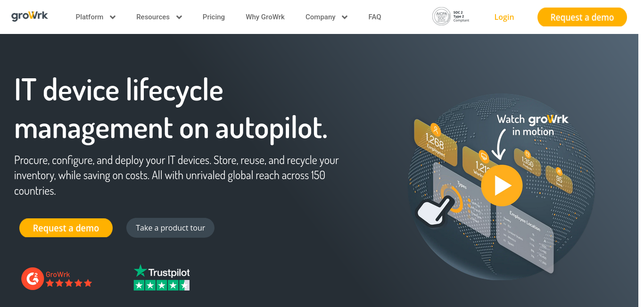The height and width of the screenshot is (307, 644).
Task: Click the Login link
Action: pos(504,17)
